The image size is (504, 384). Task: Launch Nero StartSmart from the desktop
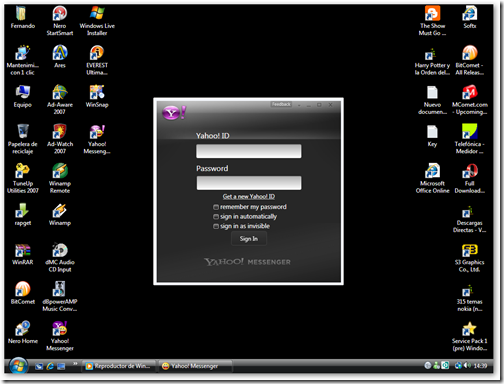pyautogui.click(x=60, y=21)
